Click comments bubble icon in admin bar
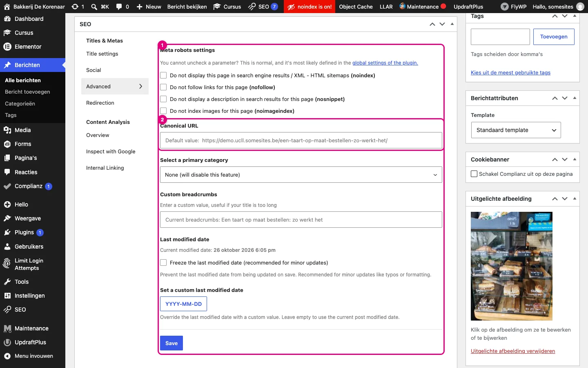Screen dimensions: 588x368 click(x=119, y=7)
